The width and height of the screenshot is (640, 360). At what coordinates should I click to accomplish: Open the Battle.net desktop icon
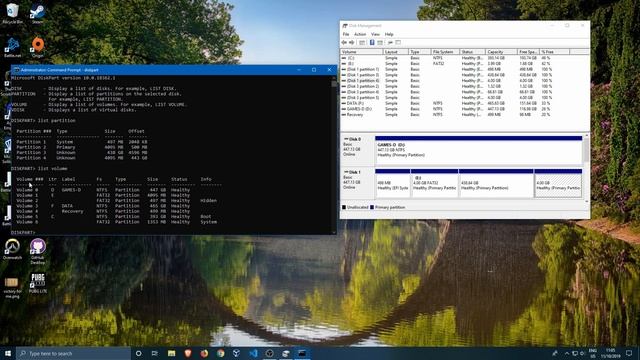click(x=12, y=47)
